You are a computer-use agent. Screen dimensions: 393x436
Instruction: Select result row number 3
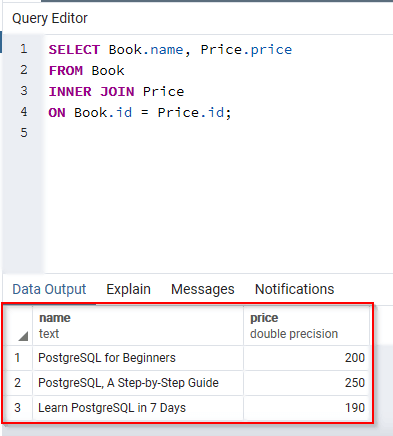(18, 408)
